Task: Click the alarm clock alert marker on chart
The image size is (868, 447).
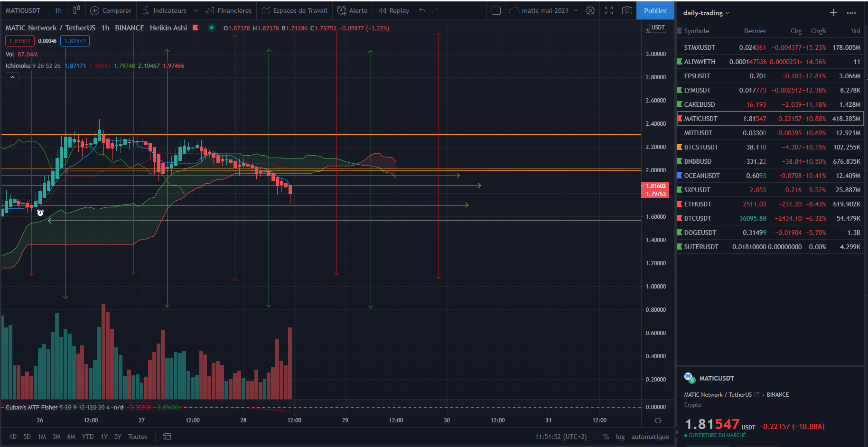Action: click(x=40, y=213)
